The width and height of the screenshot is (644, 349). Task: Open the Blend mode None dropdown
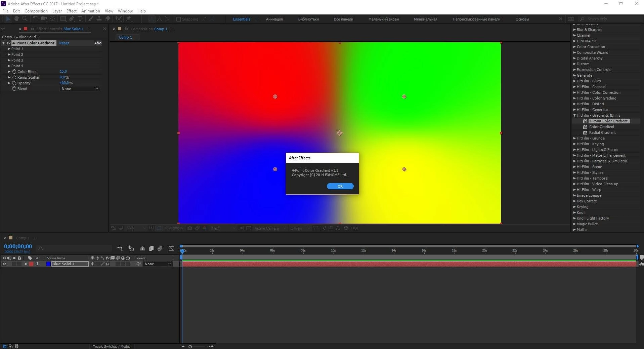80,89
